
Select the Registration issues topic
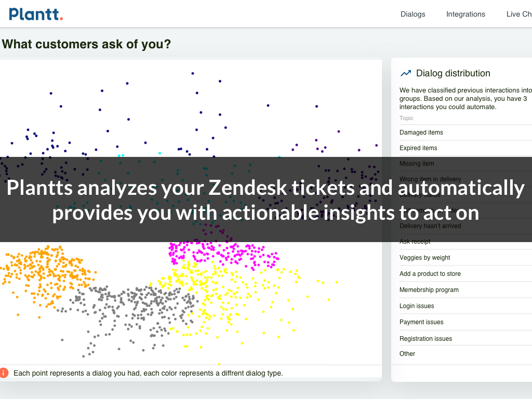coord(425,339)
